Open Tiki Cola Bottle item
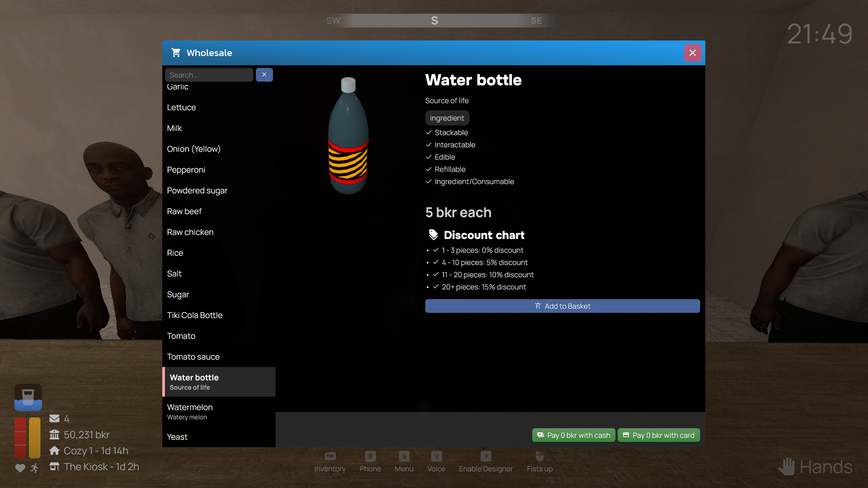Viewport: 868px width, 488px height. coord(219,315)
